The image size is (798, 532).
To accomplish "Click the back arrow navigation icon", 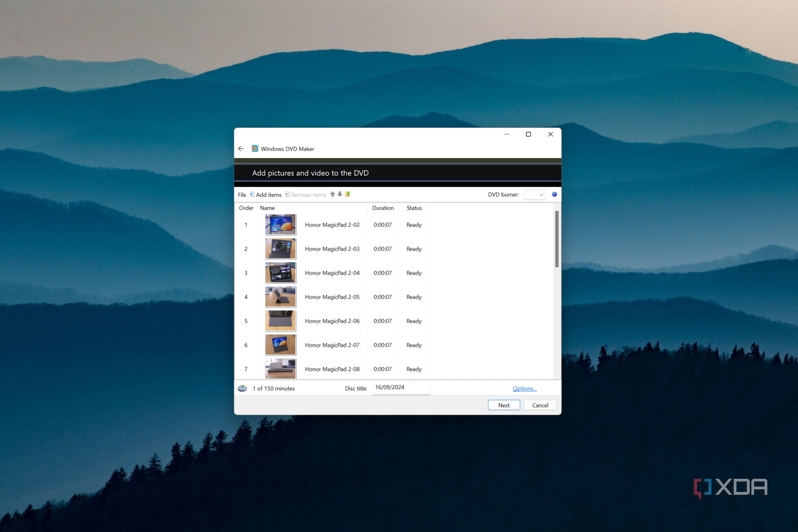I will click(241, 148).
